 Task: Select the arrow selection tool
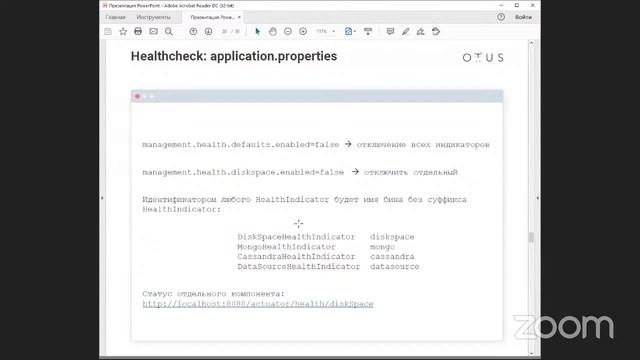coord(257,31)
